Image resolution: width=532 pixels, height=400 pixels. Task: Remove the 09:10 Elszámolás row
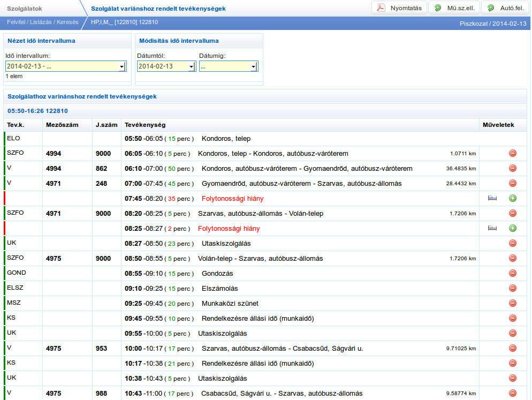pyautogui.click(x=513, y=288)
